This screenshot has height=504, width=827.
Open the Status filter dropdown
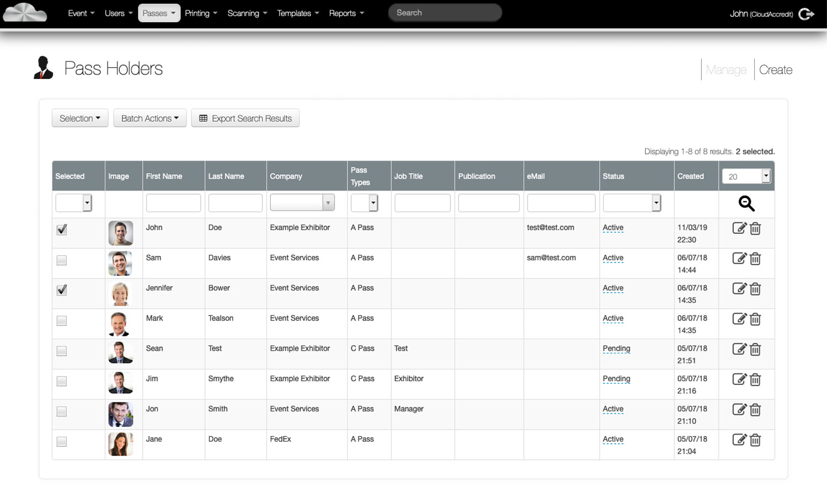[x=632, y=203]
